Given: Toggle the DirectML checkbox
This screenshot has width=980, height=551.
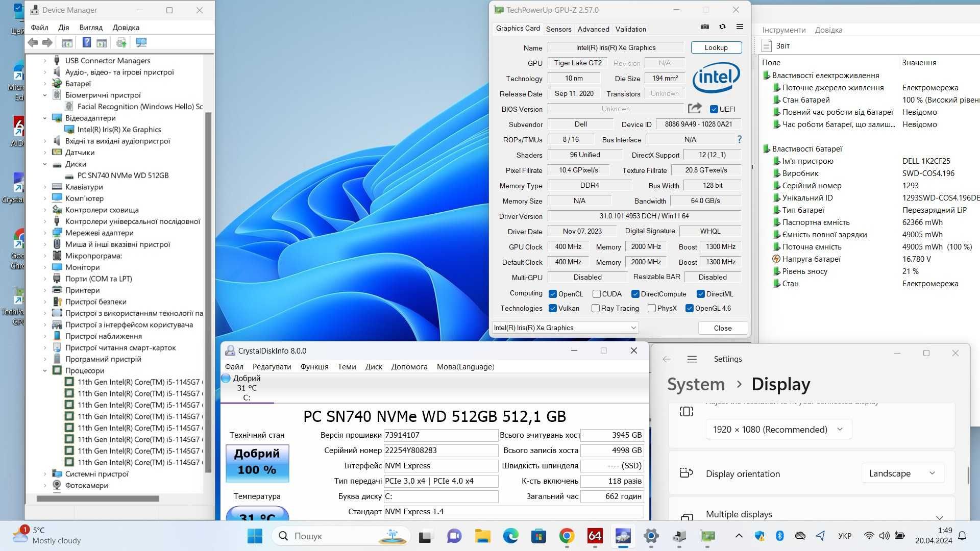Looking at the screenshot, I should [x=700, y=294].
